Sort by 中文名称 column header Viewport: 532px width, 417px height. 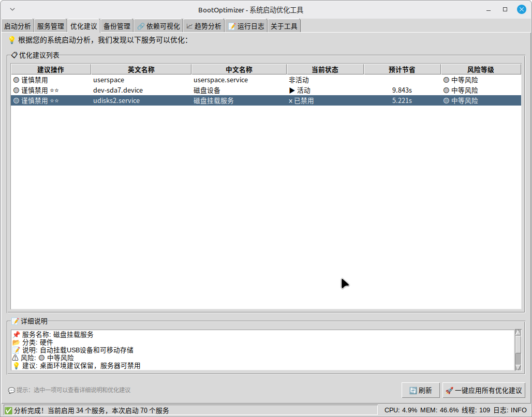point(239,69)
